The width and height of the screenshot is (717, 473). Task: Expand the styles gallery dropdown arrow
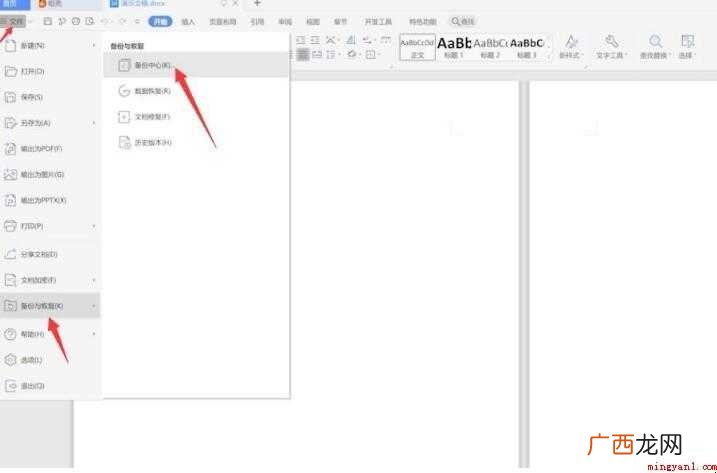tap(550, 55)
